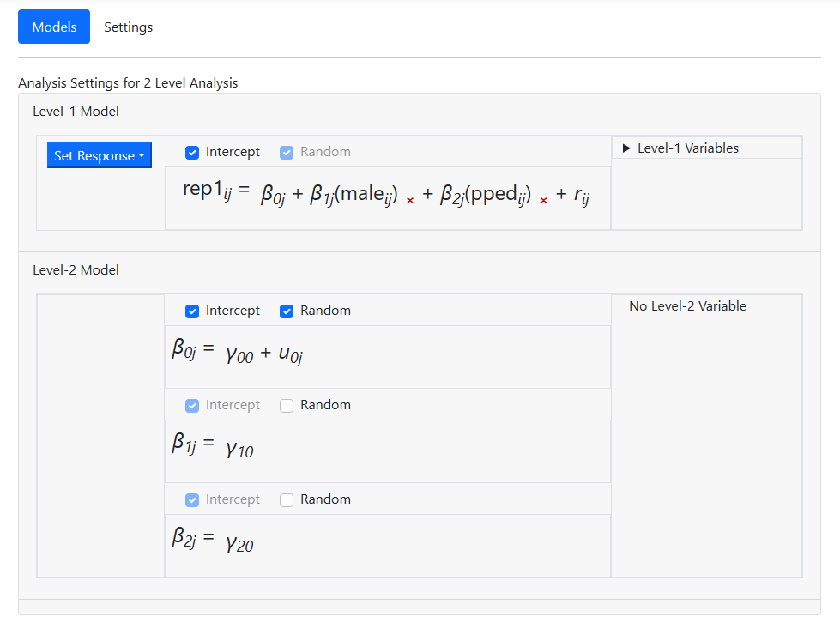Toggle the Level-1 Random checkbox
The width and height of the screenshot is (840, 635).
(287, 152)
